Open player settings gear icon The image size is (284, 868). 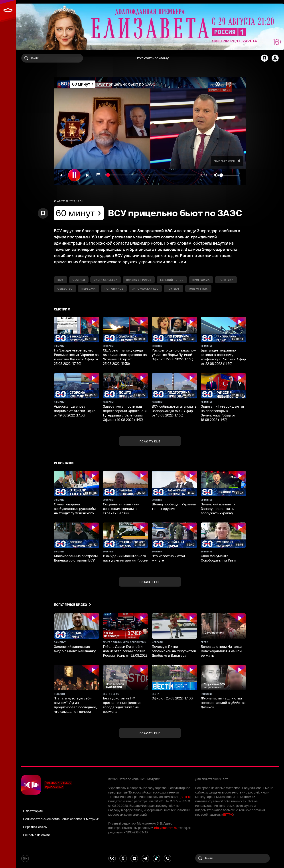(218, 84)
